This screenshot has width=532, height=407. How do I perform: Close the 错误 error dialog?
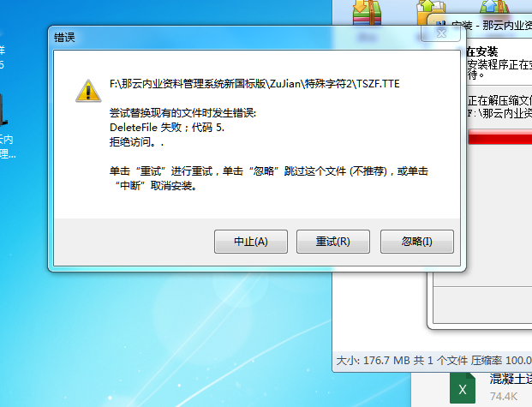[x=440, y=33]
